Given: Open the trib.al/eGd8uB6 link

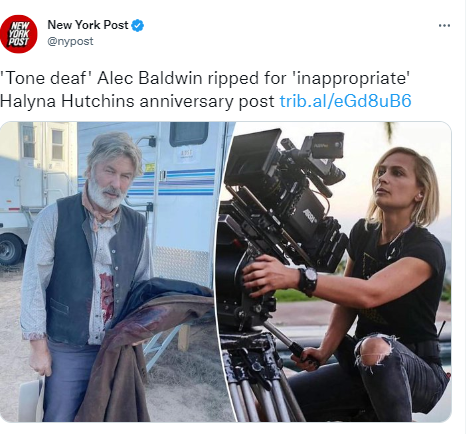Looking at the screenshot, I should (x=345, y=101).
